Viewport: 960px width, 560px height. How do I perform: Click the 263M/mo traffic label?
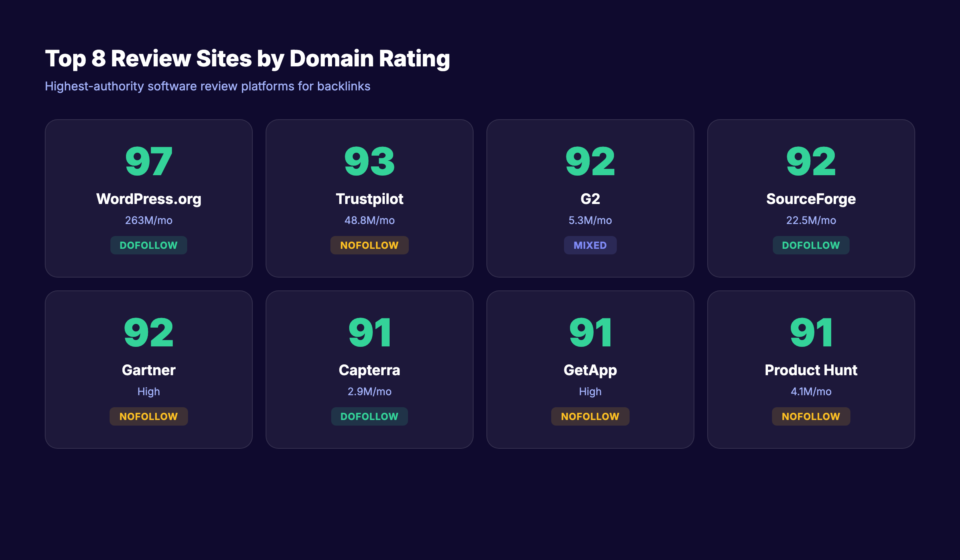(148, 220)
